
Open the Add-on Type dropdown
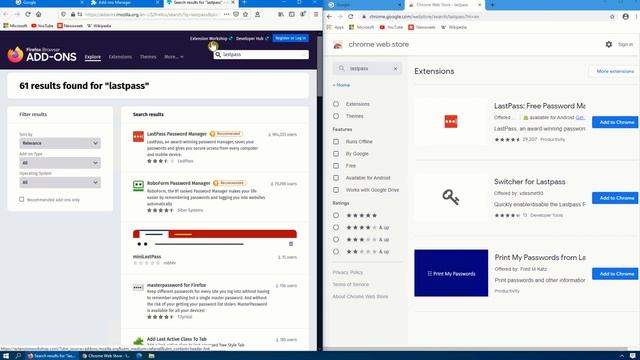tap(60, 163)
